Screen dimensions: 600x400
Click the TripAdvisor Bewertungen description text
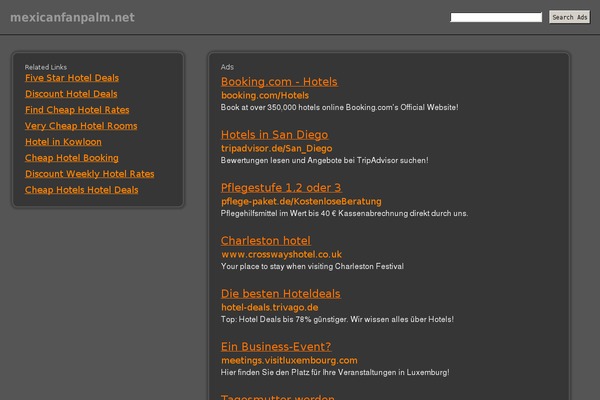324,160
